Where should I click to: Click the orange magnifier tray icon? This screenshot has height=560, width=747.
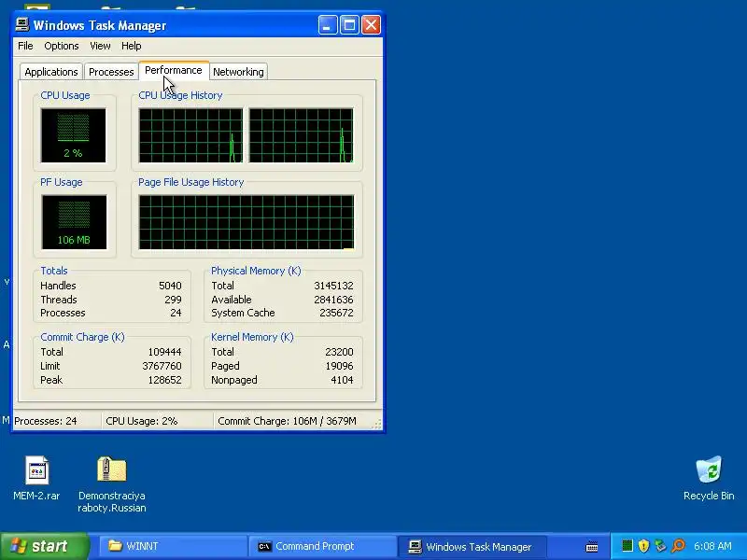[678, 546]
